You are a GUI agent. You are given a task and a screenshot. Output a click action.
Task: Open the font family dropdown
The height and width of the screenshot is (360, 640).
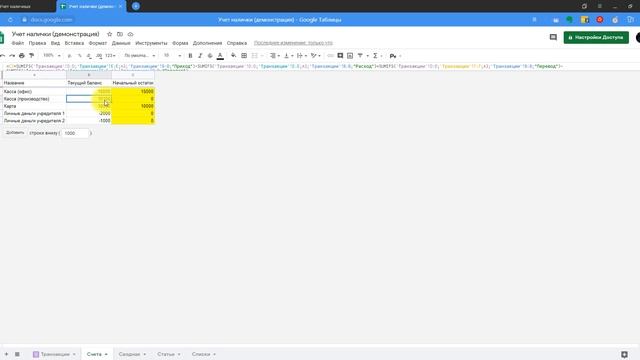[140, 56]
